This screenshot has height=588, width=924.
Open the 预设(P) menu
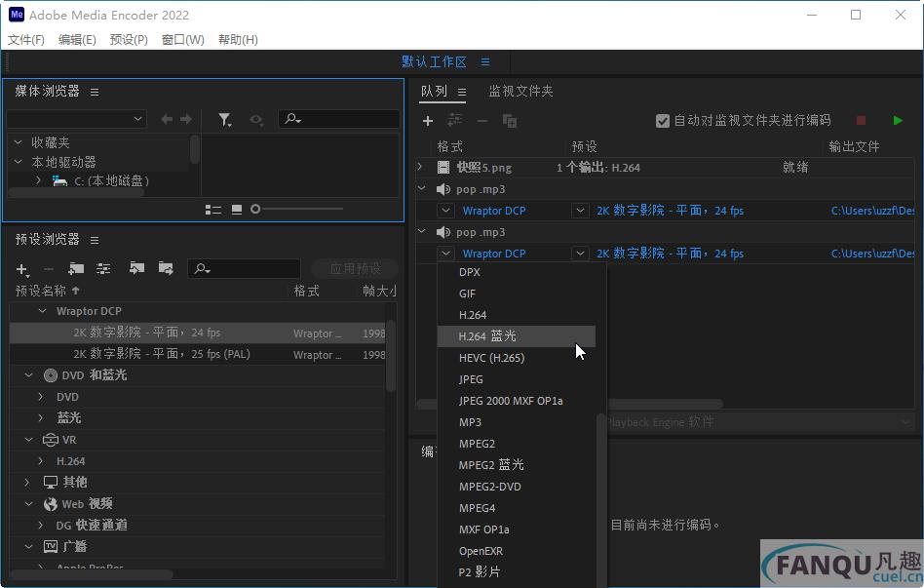click(x=129, y=40)
